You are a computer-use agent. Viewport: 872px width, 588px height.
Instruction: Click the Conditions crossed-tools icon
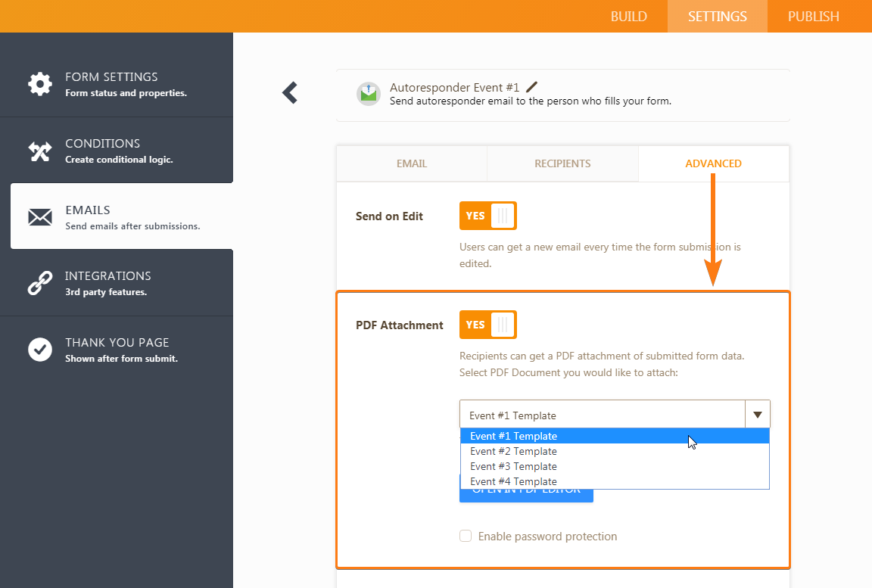(x=40, y=151)
